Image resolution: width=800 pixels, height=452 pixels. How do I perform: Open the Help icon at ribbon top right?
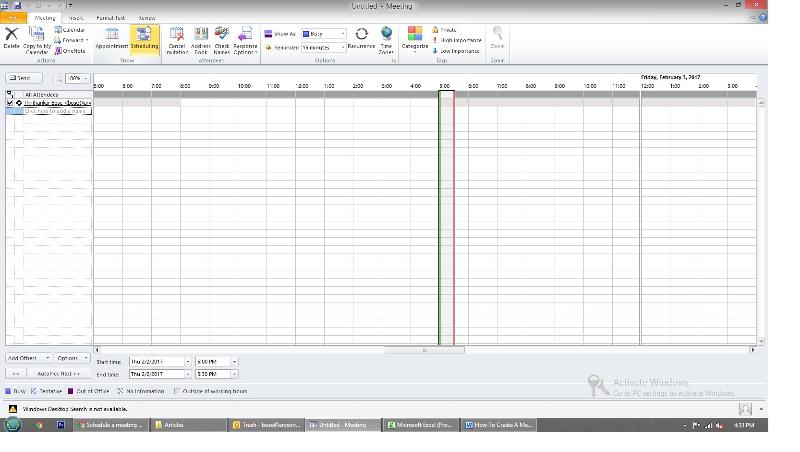[763, 17]
